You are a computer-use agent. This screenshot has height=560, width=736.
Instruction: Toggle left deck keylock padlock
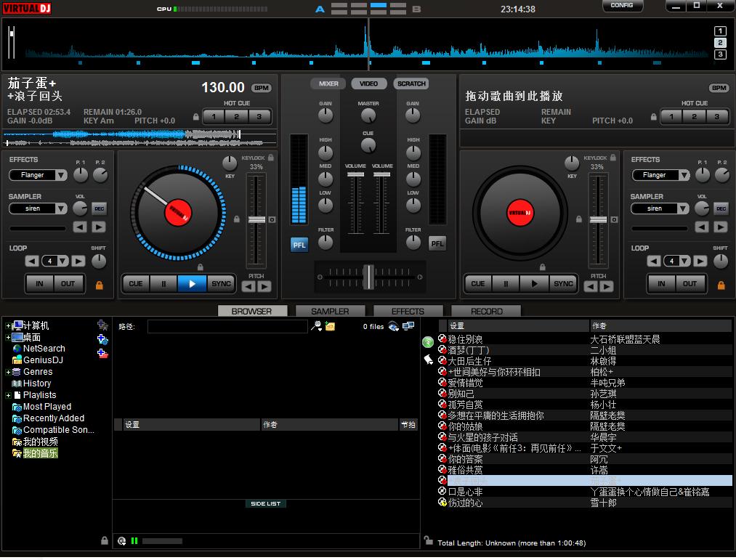coord(271,158)
